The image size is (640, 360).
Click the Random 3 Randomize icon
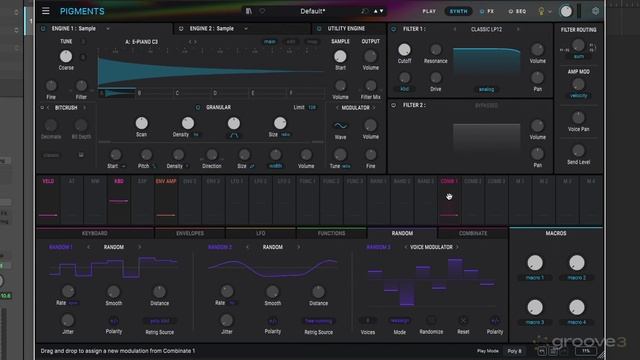[431, 320]
